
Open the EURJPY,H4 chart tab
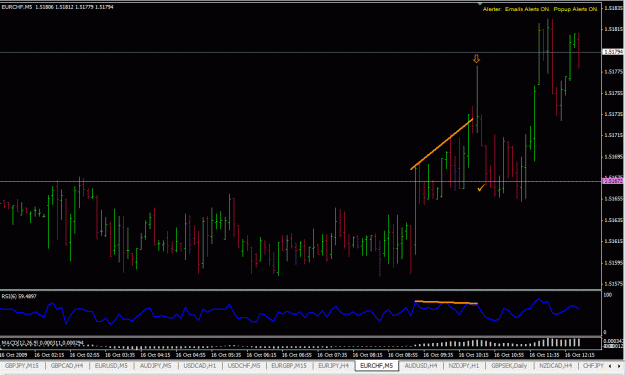333,365
